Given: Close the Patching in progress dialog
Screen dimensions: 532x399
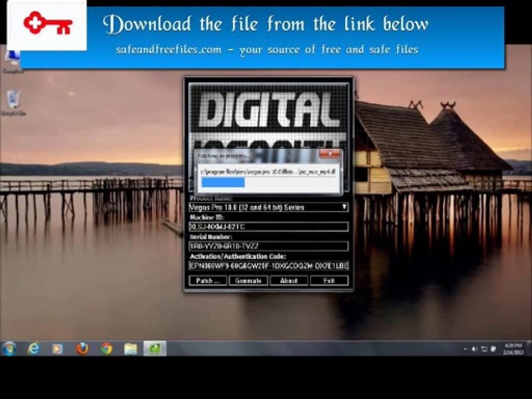Looking at the screenshot, I should pyautogui.click(x=330, y=155).
